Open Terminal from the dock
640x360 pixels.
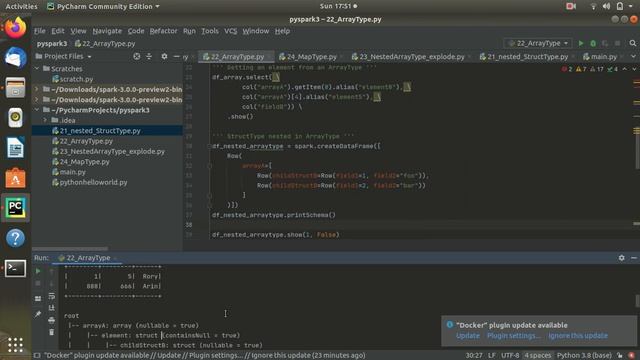pyautogui.click(x=16, y=269)
